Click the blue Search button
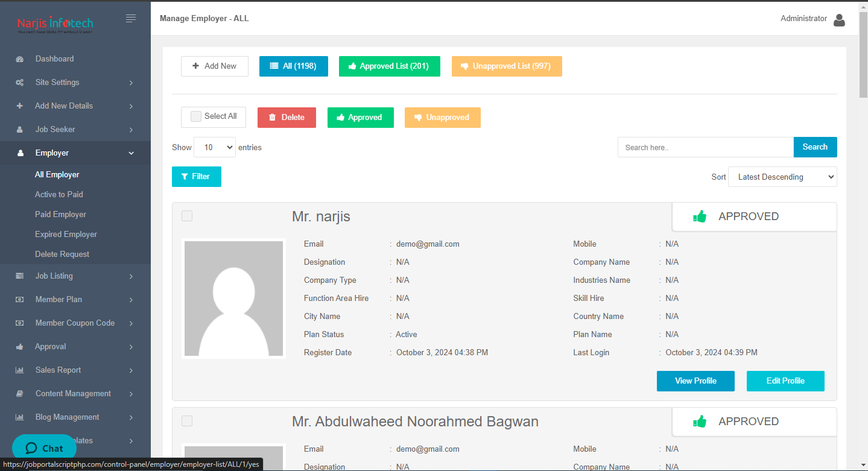This screenshot has width=868, height=471. [x=815, y=147]
